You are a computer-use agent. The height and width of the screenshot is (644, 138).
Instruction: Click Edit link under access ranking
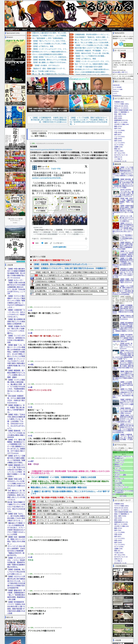[114, 494]
